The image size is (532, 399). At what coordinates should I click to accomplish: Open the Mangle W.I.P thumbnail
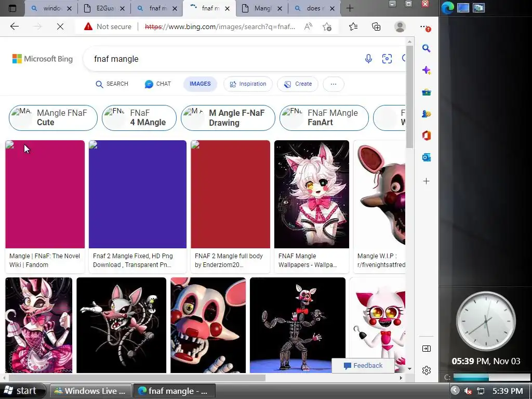(379, 194)
